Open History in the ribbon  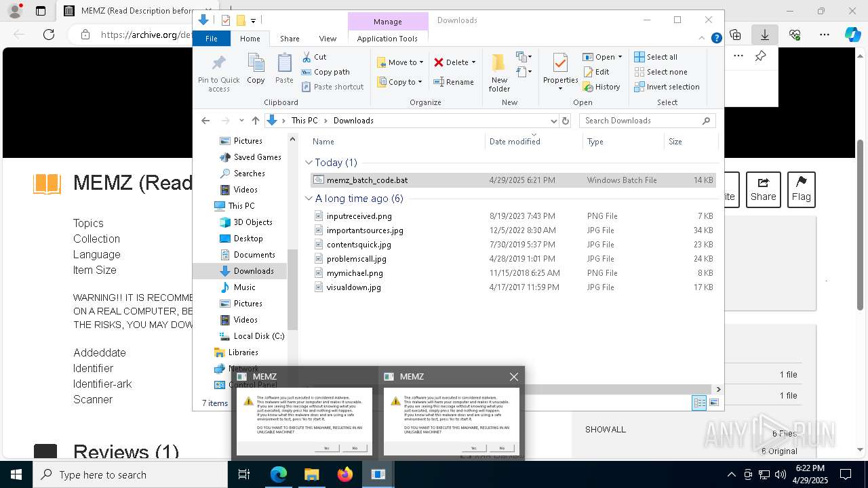(601, 87)
